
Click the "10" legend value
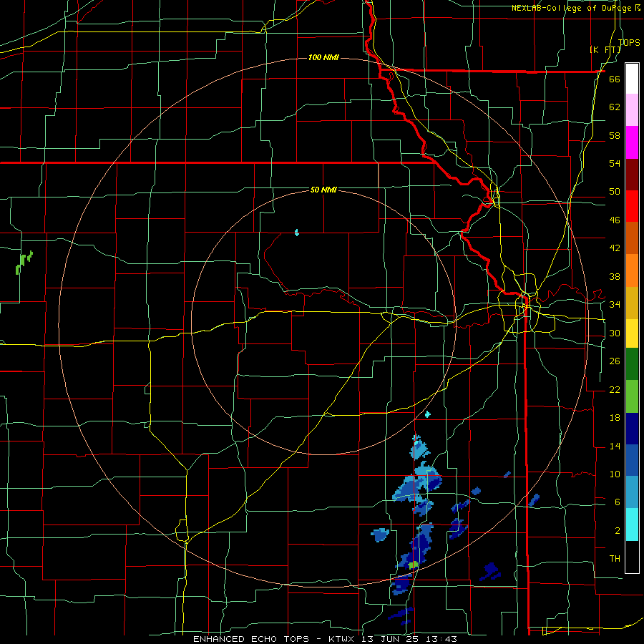pyautogui.click(x=615, y=474)
